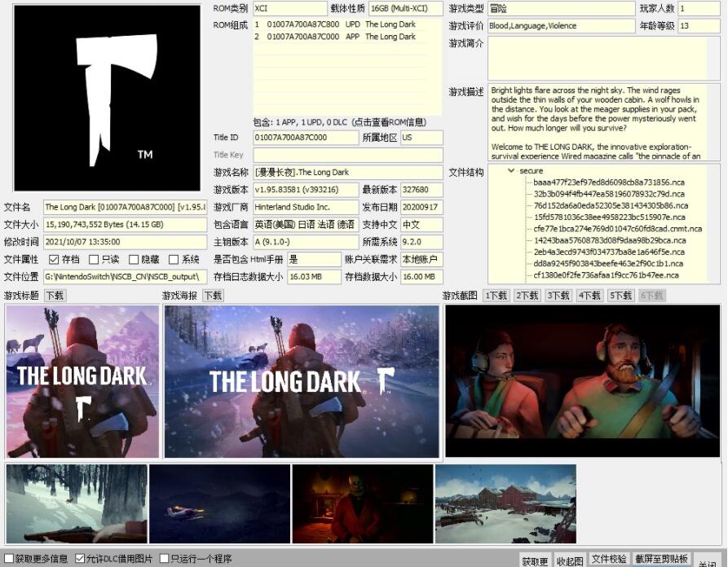Click the 最新版本 327680 field
Image resolution: width=728 pixels, height=567 pixels.
click(421, 190)
